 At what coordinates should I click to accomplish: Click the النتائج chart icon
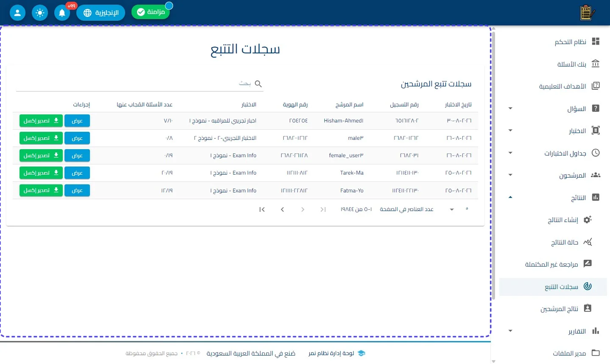(x=596, y=197)
